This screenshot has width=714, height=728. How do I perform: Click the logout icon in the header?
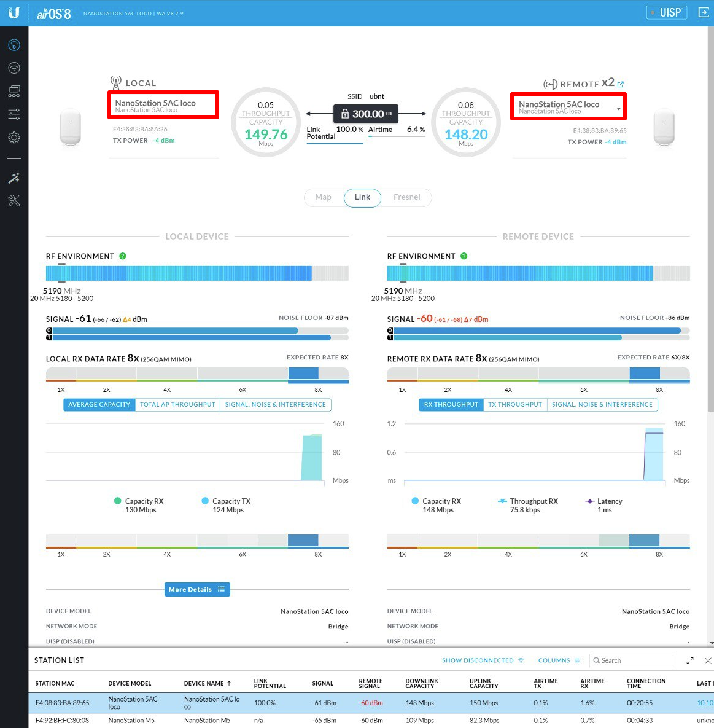coord(704,12)
